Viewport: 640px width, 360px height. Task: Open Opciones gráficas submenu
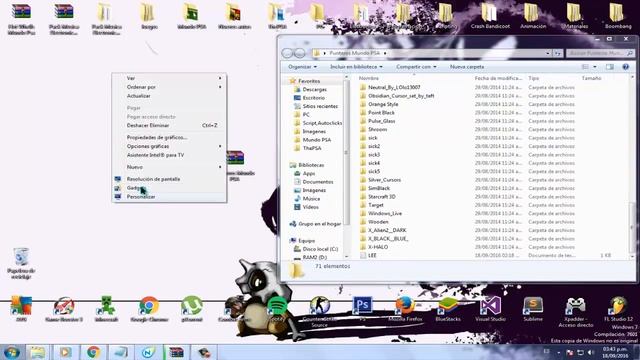tap(169, 146)
